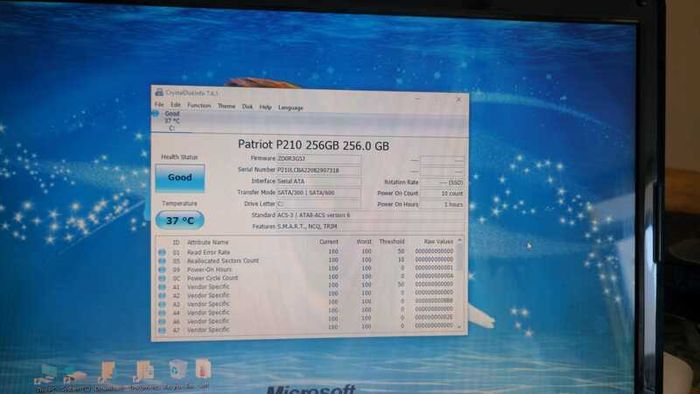Click the Good health status button

tap(180, 178)
